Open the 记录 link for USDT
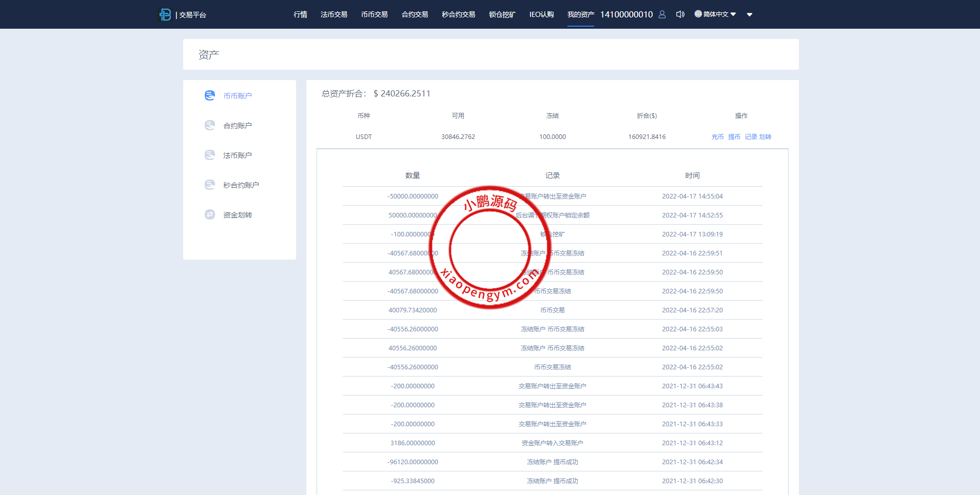This screenshot has height=495, width=980. pyautogui.click(x=751, y=137)
